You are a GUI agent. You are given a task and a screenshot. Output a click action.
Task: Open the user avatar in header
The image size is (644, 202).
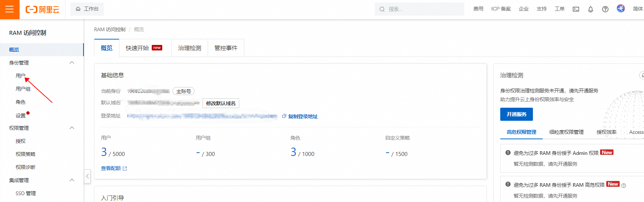pyautogui.click(x=620, y=8)
